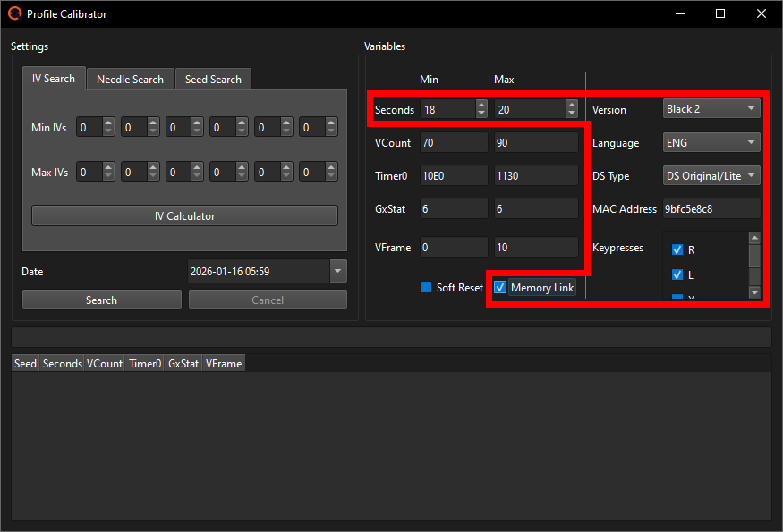Uncheck the R keypress
Viewport: 783px width, 532px height.
coord(677,250)
